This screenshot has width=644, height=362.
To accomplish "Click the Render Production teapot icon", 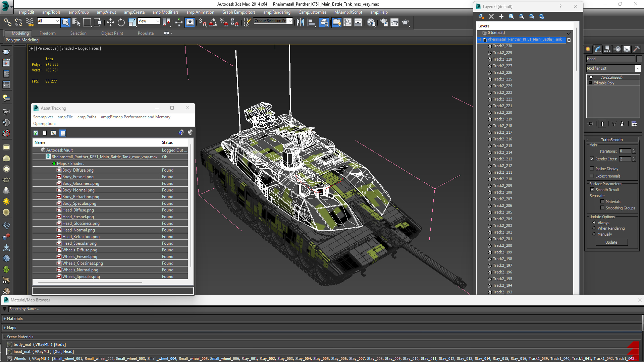I will [405, 22].
